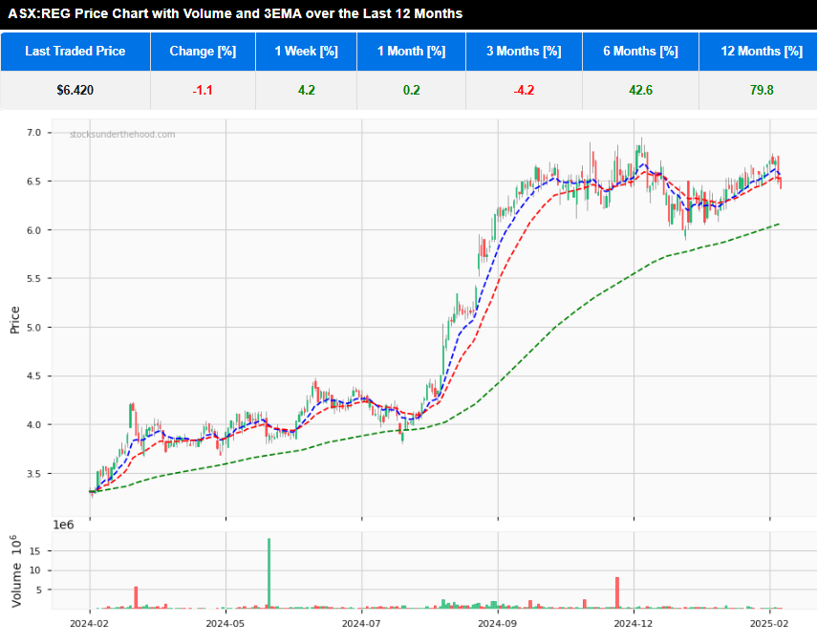Click the ASX:REG Price Chart title text
Viewport: 817px width, 644px height.
pos(235,13)
